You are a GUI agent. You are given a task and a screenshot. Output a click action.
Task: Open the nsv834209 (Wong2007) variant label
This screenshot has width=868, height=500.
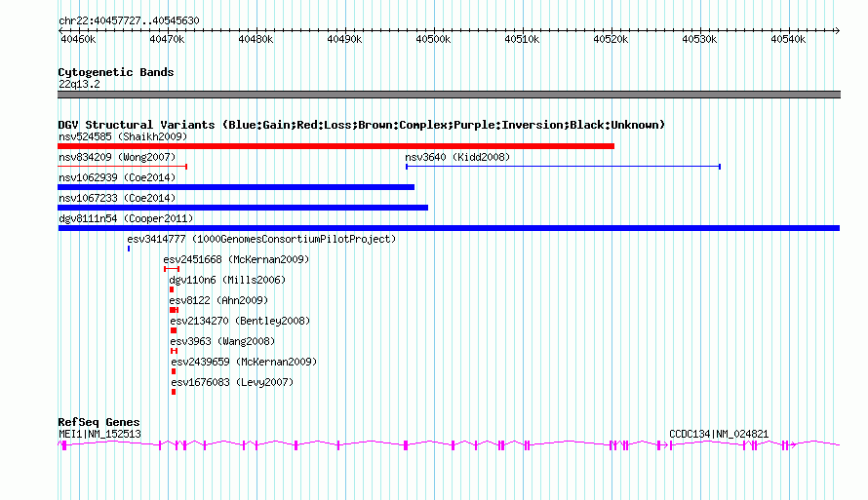(x=117, y=157)
